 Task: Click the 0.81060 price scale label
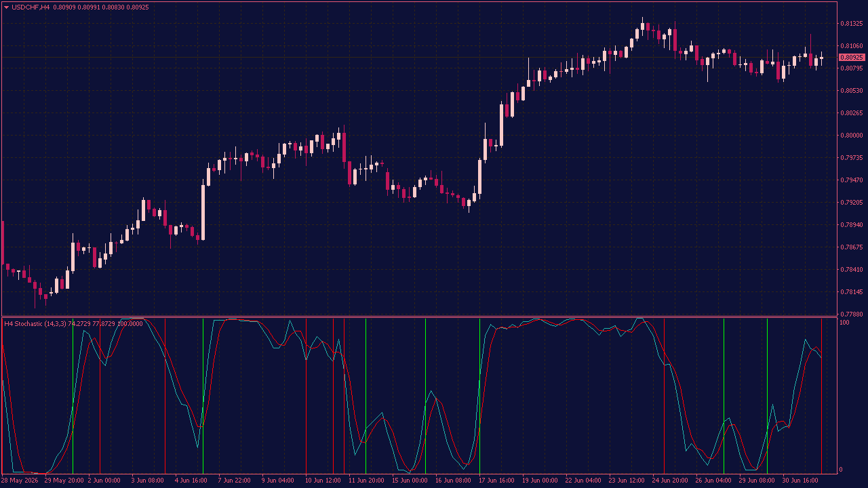pos(851,46)
